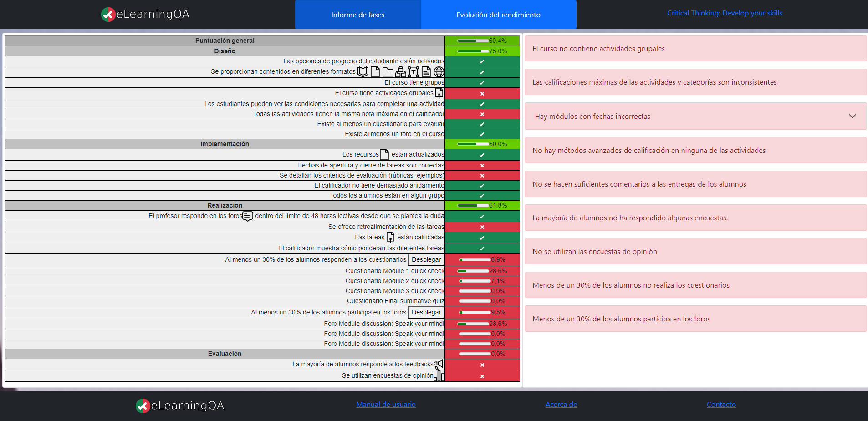Click the folder icon in formats row
The height and width of the screenshot is (421, 868).
388,72
